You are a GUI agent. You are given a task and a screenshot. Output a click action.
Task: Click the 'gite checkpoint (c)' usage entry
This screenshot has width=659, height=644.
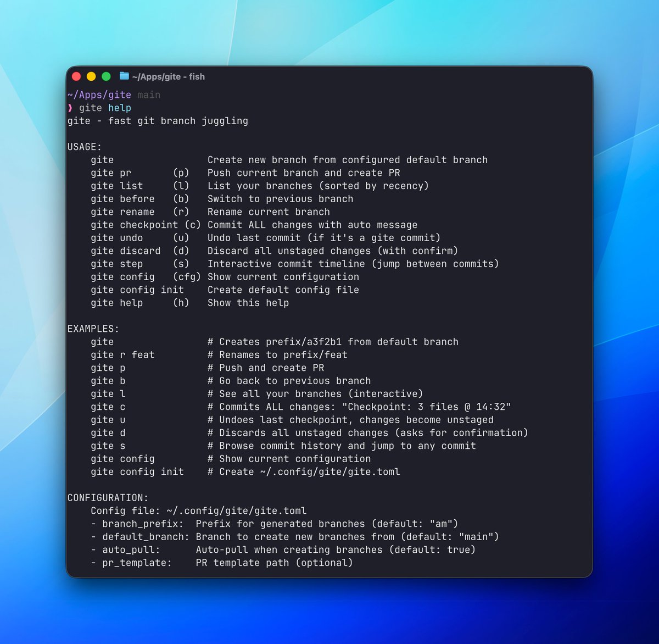[146, 225]
